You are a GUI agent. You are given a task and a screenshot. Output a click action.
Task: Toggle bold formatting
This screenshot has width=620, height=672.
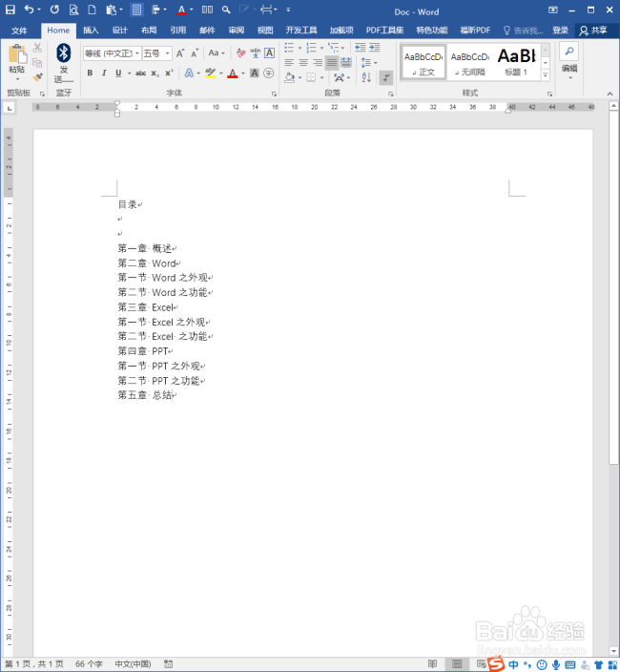pyautogui.click(x=90, y=73)
